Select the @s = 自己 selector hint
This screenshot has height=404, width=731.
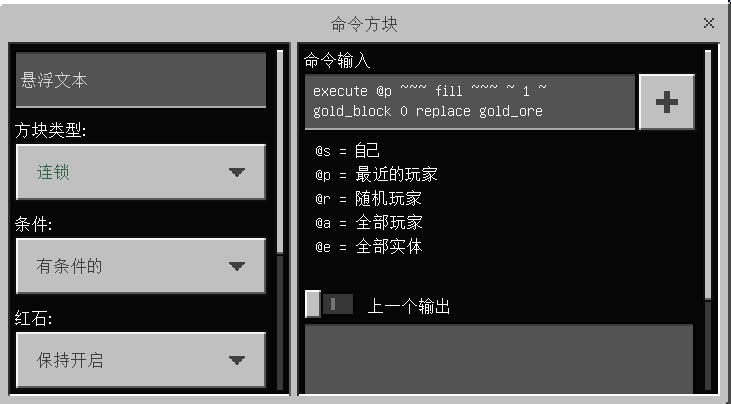(347, 151)
